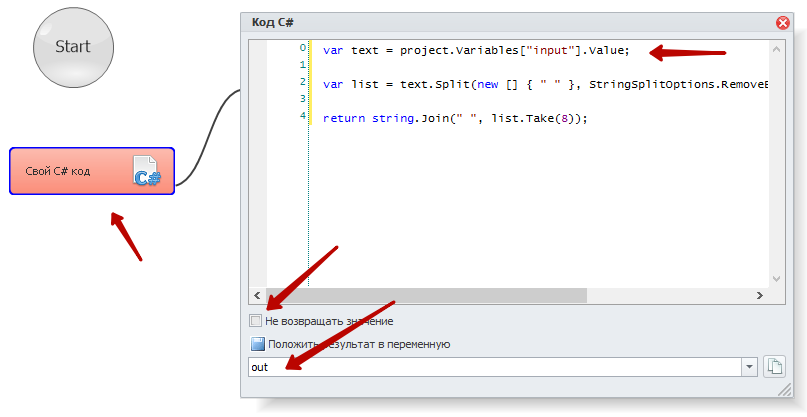Click the code line 'var list = text.Split'

tap(546, 84)
